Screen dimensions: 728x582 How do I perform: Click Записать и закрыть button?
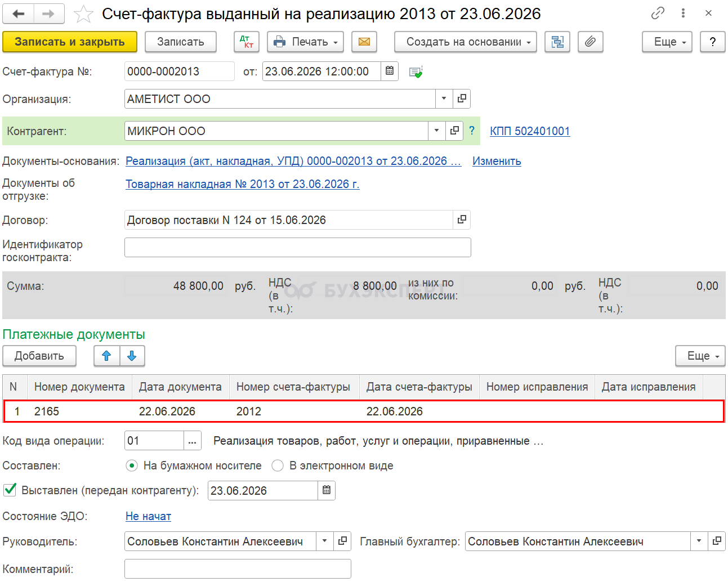click(70, 42)
